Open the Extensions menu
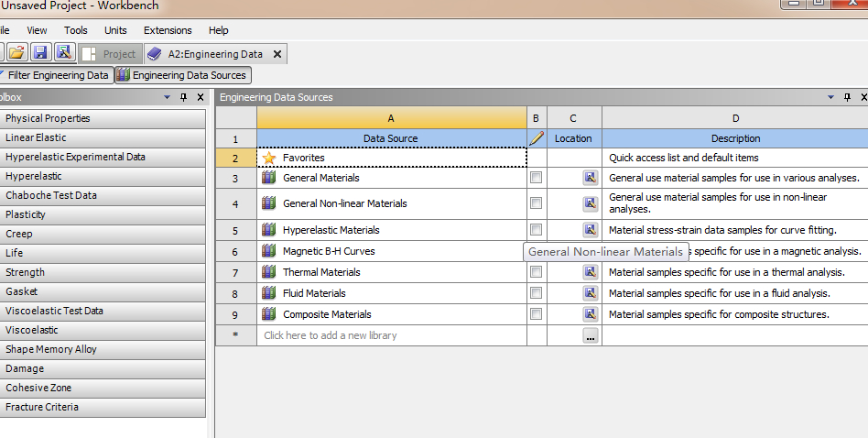 (168, 30)
